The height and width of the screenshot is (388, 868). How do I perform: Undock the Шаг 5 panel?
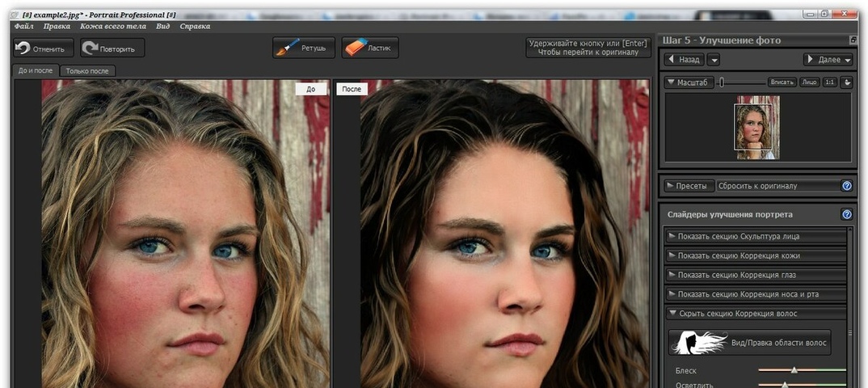pos(853,40)
